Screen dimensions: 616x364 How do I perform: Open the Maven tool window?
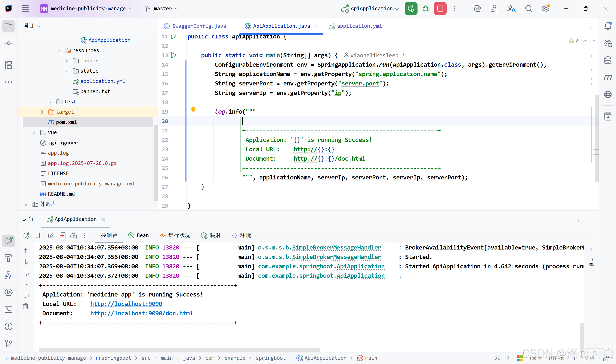[608, 77]
